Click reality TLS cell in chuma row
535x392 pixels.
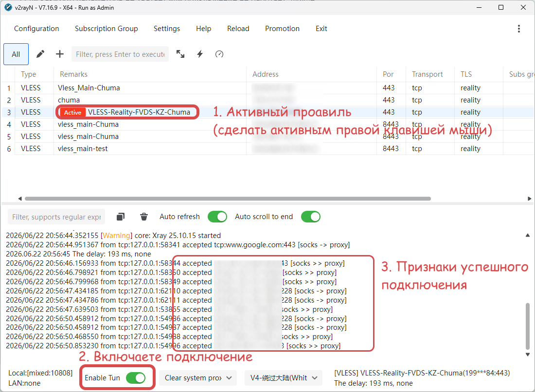coord(470,100)
